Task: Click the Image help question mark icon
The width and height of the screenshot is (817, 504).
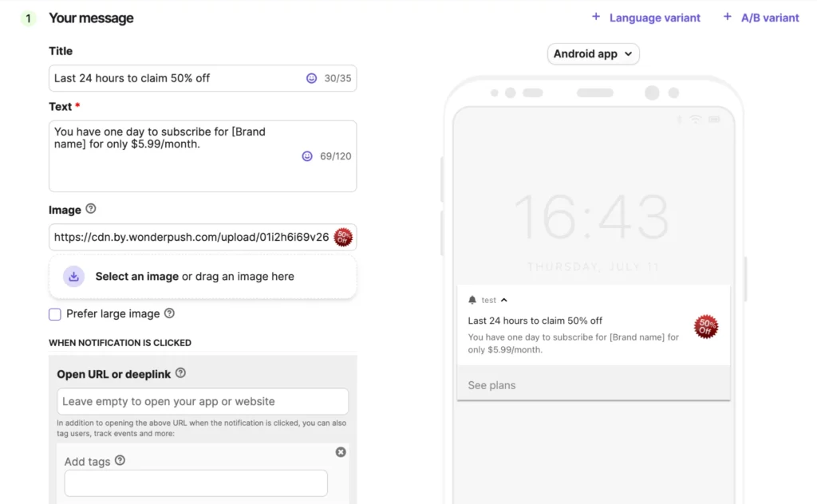Action: pyautogui.click(x=90, y=209)
